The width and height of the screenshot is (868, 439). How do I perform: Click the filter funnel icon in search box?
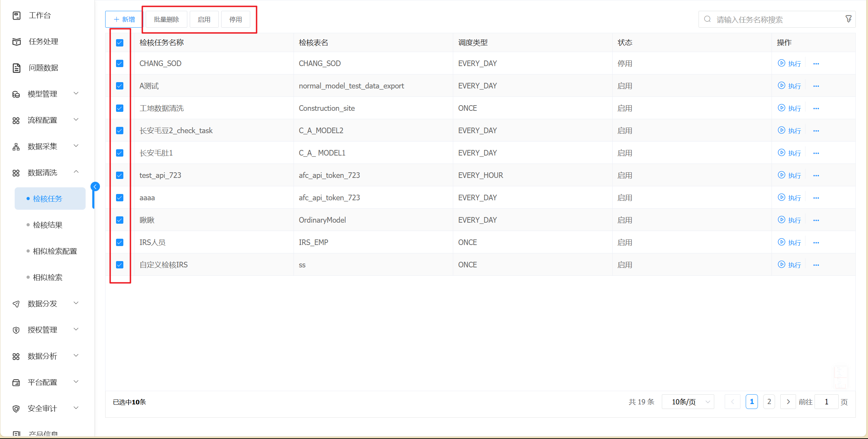click(x=848, y=19)
